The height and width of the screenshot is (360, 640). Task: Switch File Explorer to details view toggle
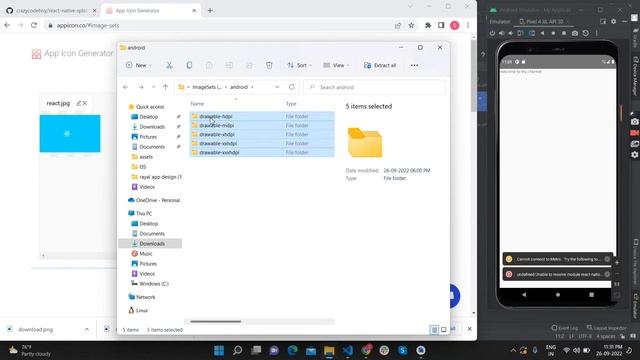point(434,329)
